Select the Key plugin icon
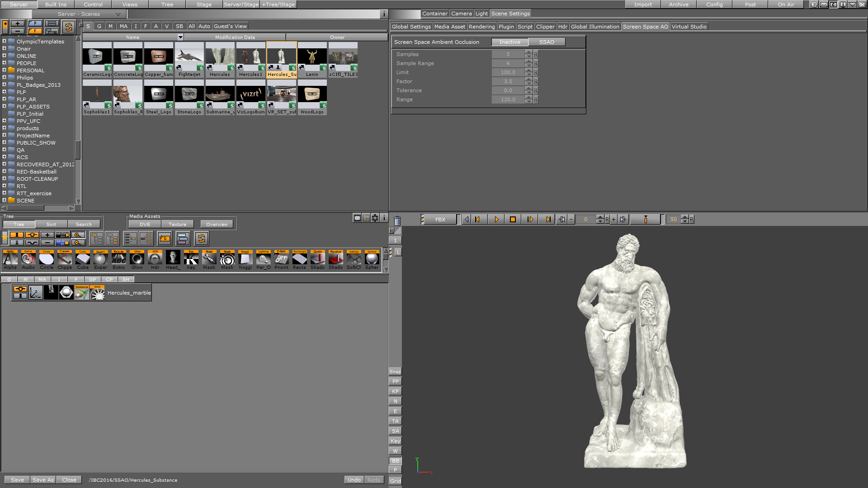This screenshot has width=868, height=488. (191, 259)
